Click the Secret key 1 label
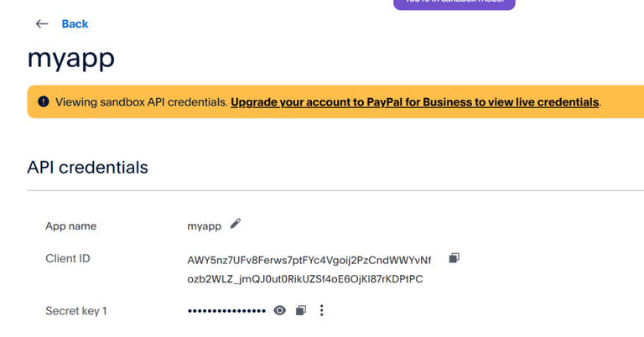 click(x=75, y=311)
